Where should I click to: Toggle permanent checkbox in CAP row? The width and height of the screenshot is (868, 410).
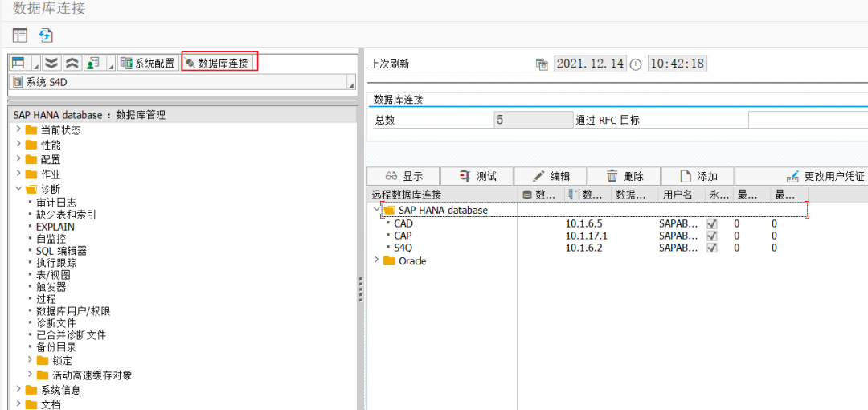pos(712,236)
